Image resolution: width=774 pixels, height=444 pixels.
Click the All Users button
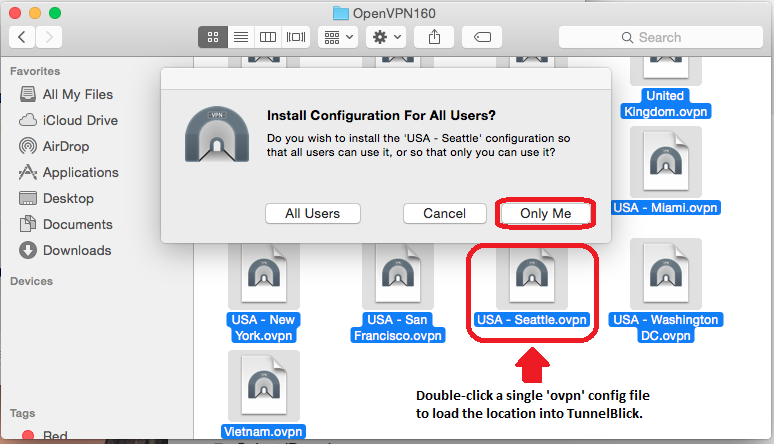coord(312,213)
